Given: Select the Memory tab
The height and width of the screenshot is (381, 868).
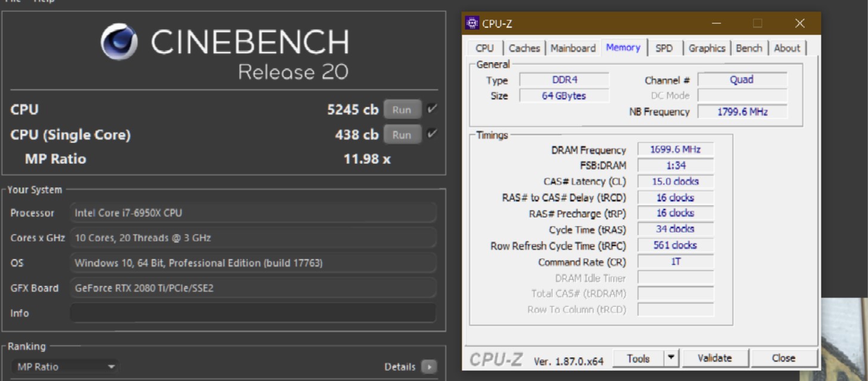Looking at the screenshot, I should tap(623, 48).
